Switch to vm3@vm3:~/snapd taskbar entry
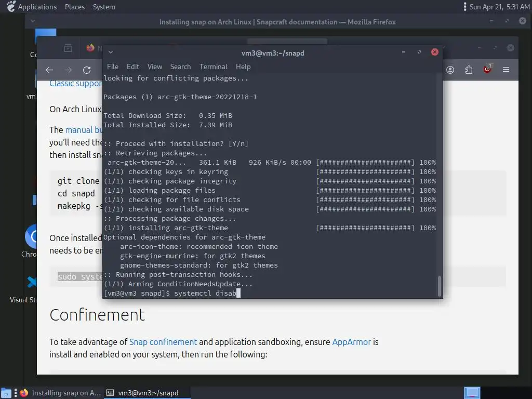The height and width of the screenshot is (399, 532). pos(147,393)
